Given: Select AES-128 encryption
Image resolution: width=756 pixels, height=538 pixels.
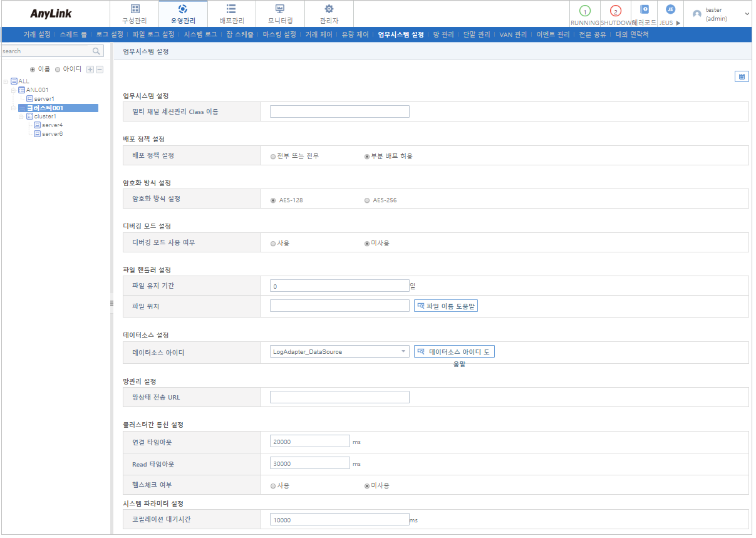Looking at the screenshot, I should pyautogui.click(x=273, y=200).
